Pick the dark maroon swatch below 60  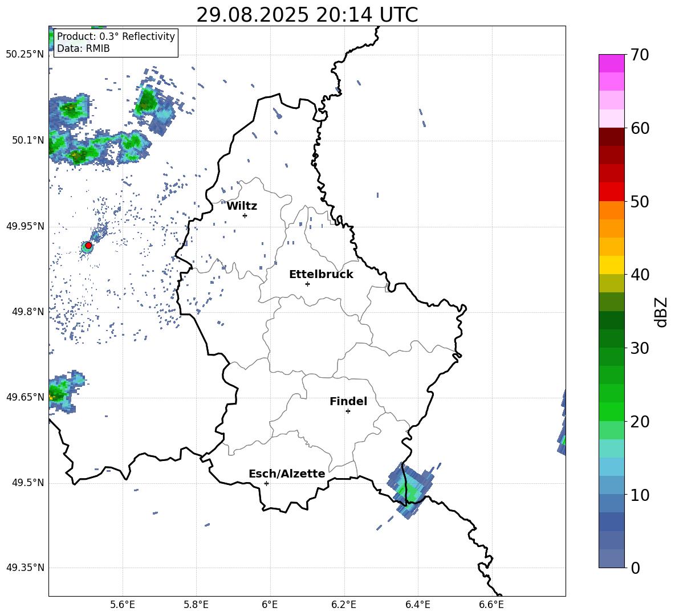click(x=611, y=137)
